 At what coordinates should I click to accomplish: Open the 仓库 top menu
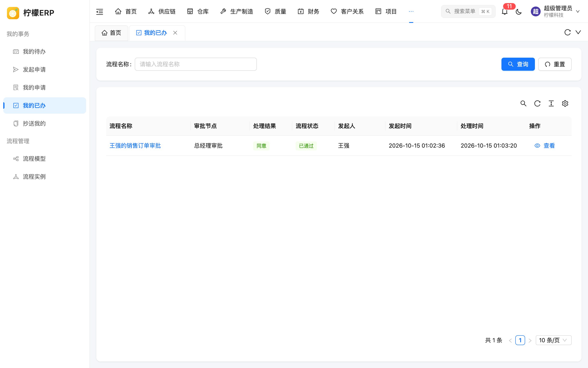tap(198, 11)
